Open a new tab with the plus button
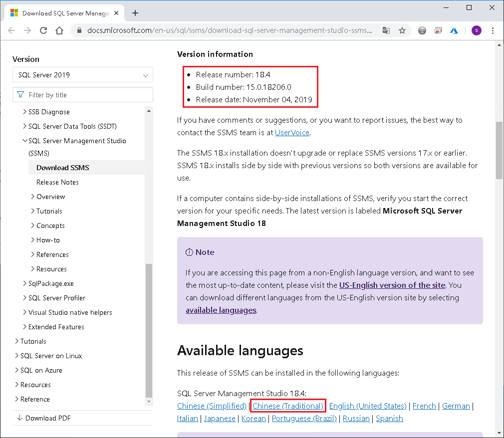 [135, 13]
